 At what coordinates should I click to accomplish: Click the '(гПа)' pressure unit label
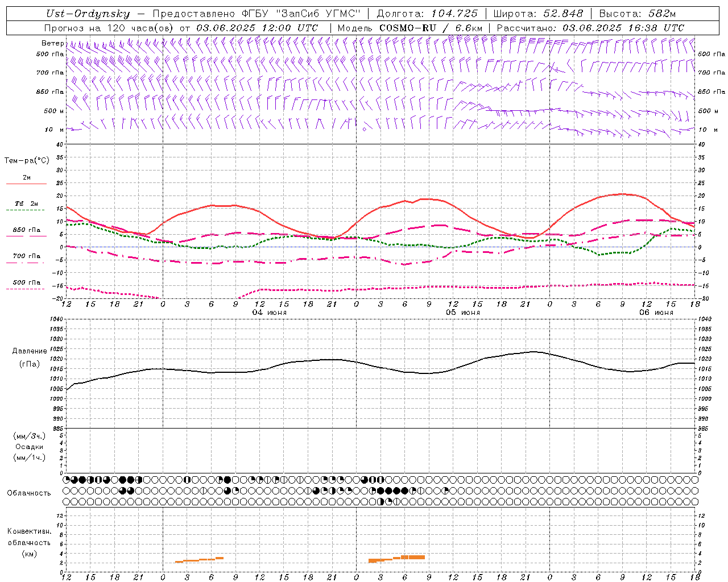30,364
